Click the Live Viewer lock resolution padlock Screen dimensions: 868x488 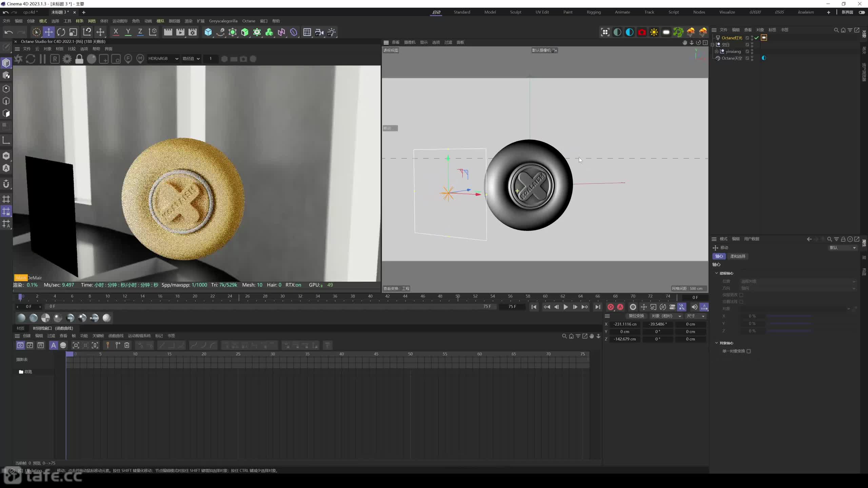click(x=79, y=59)
